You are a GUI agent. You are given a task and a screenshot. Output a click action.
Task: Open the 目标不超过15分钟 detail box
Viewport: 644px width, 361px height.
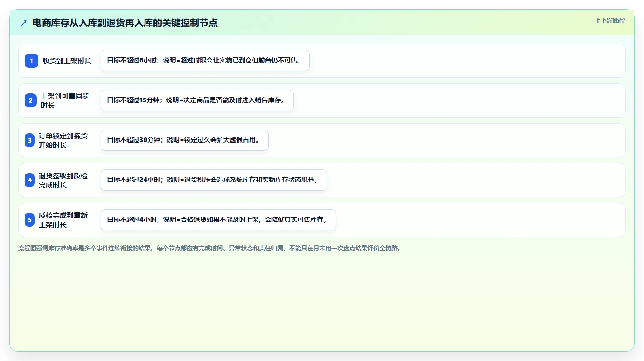tap(197, 100)
